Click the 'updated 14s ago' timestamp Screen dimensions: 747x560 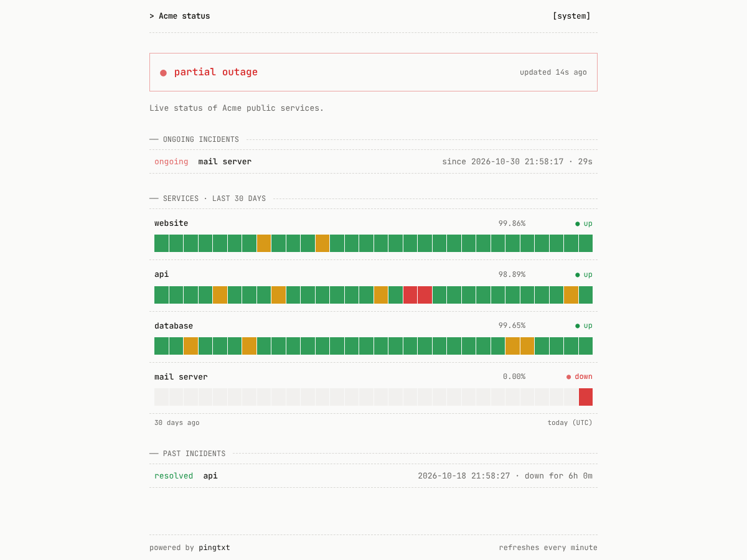(x=553, y=72)
